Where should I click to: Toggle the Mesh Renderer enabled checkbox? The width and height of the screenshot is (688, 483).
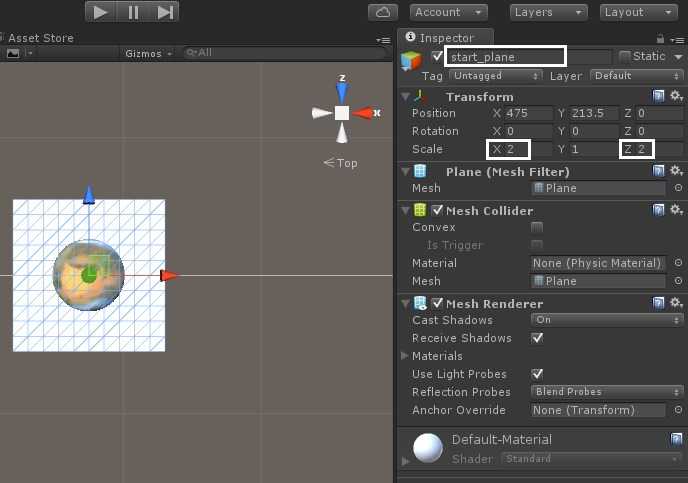pyautogui.click(x=437, y=303)
